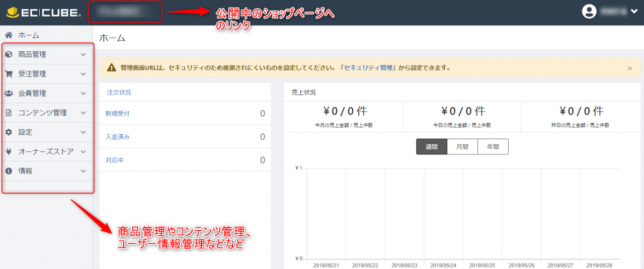Click the 会員管理 users icon
The image size is (644, 269).
click(x=9, y=93)
